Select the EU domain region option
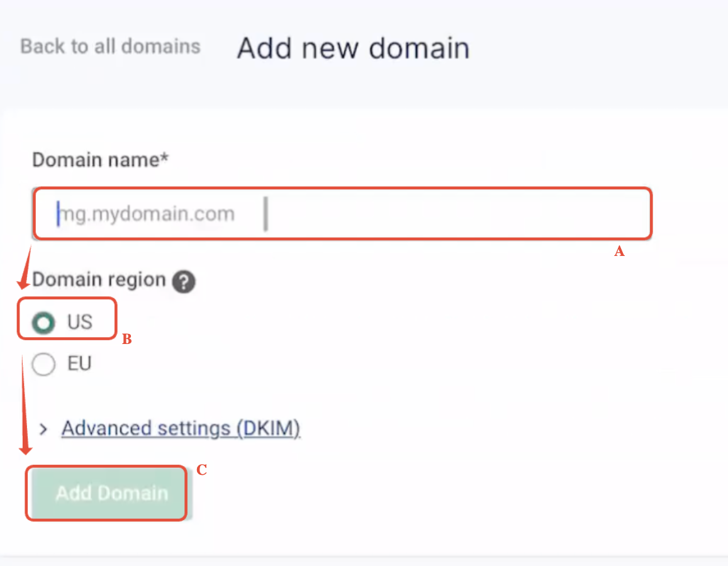This screenshot has width=728, height=566. (x=42, y=363)
